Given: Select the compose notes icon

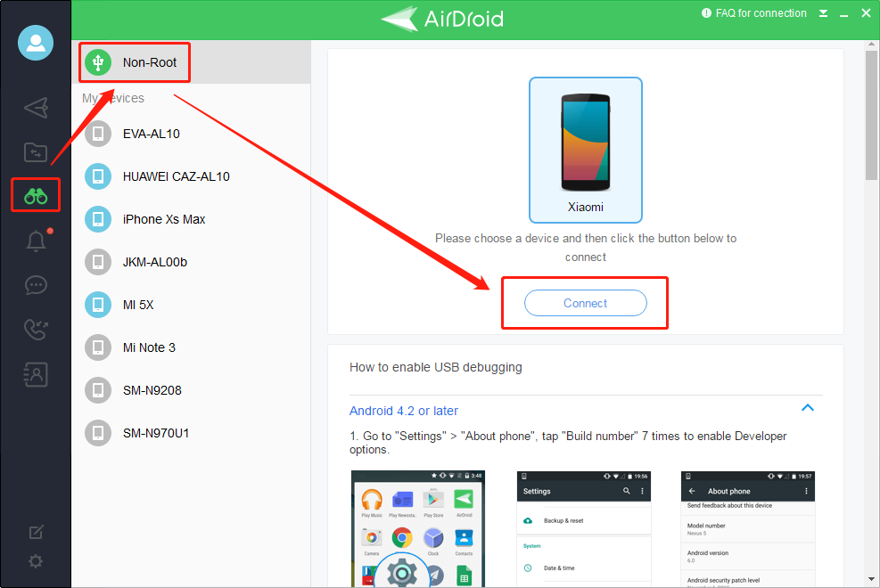Looking at the screenshot, I should click(36, 531).
